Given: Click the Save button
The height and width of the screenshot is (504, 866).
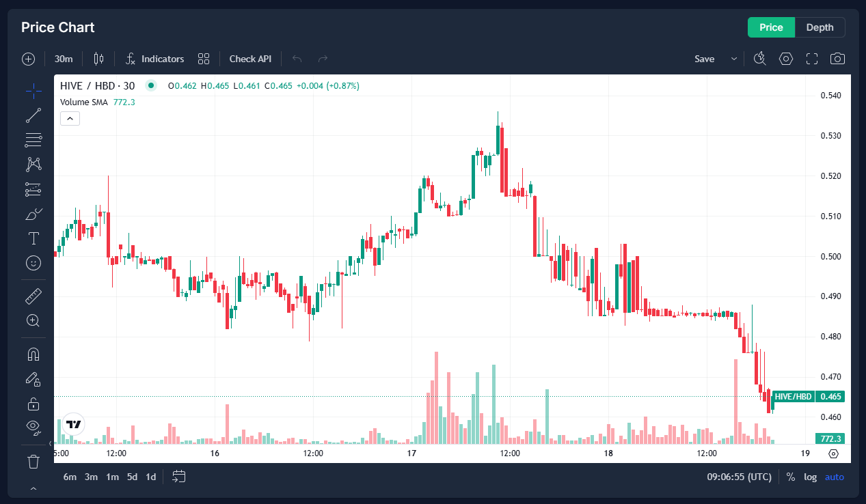Looking at the screenshot, I should coord(705,59).
